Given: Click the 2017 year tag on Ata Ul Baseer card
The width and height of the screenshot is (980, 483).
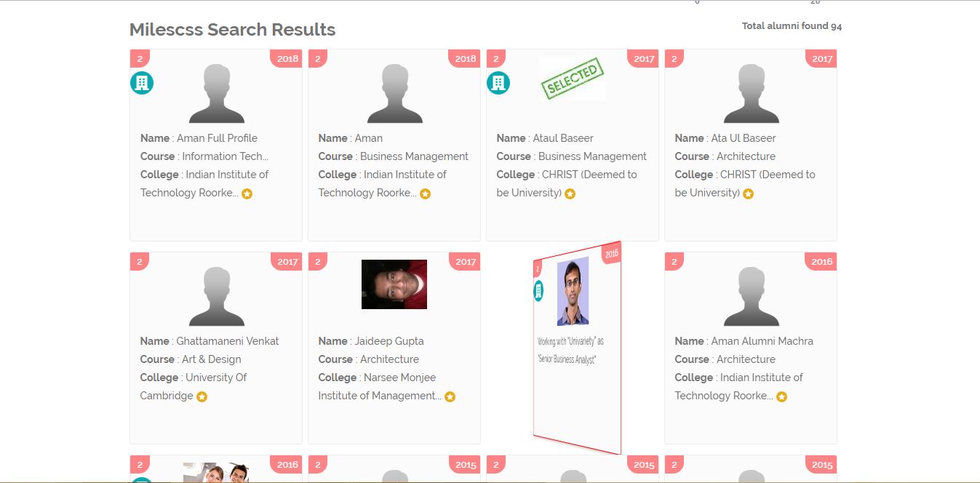Looking at the screenshot, I should [x=821, y=59].
